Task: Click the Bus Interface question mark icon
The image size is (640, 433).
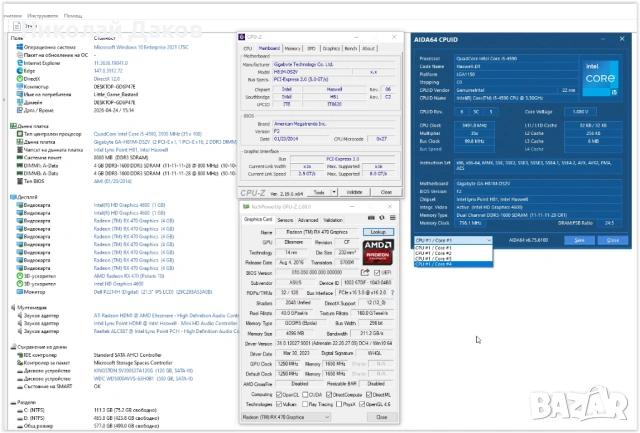Action: click(392, 293)
